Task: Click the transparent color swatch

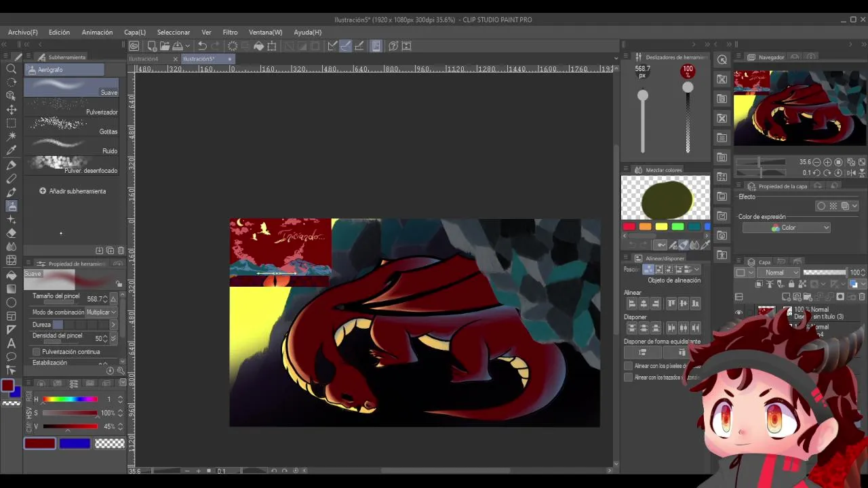Action: point(110,443)
